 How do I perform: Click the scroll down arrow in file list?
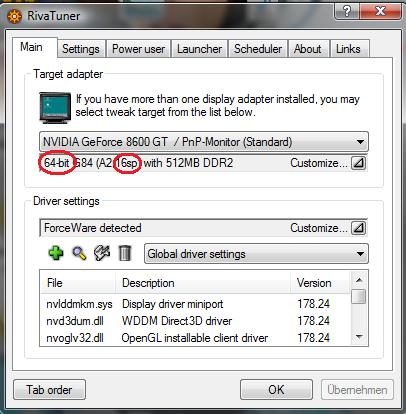[x=359, y=337]
